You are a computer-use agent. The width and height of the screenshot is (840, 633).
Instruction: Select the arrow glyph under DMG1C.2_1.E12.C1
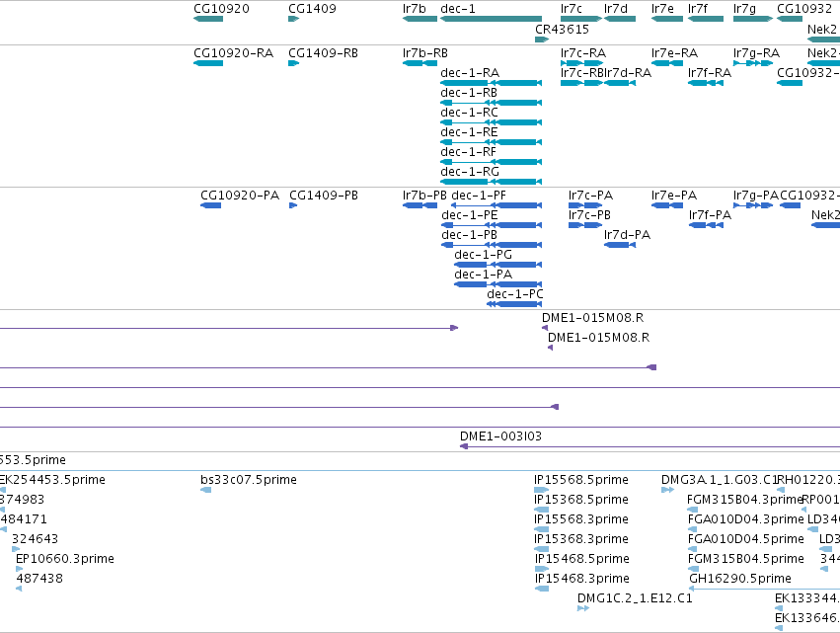583,608
